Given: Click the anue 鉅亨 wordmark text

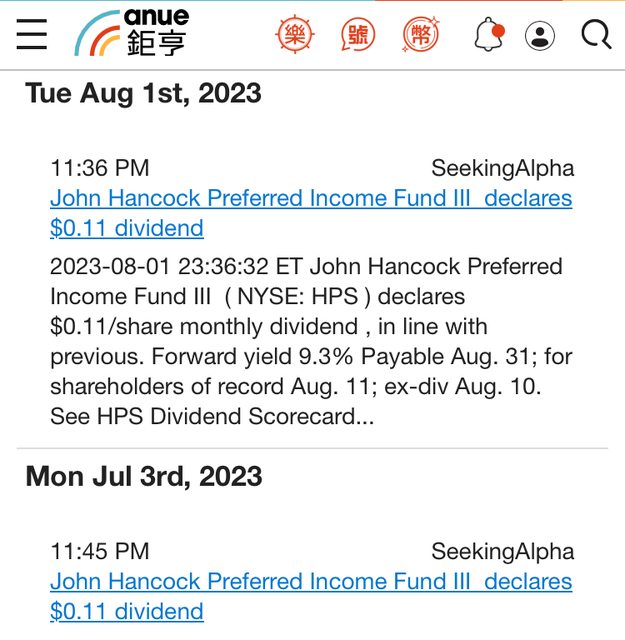Looking at the screenshot, I should [157, 34].
